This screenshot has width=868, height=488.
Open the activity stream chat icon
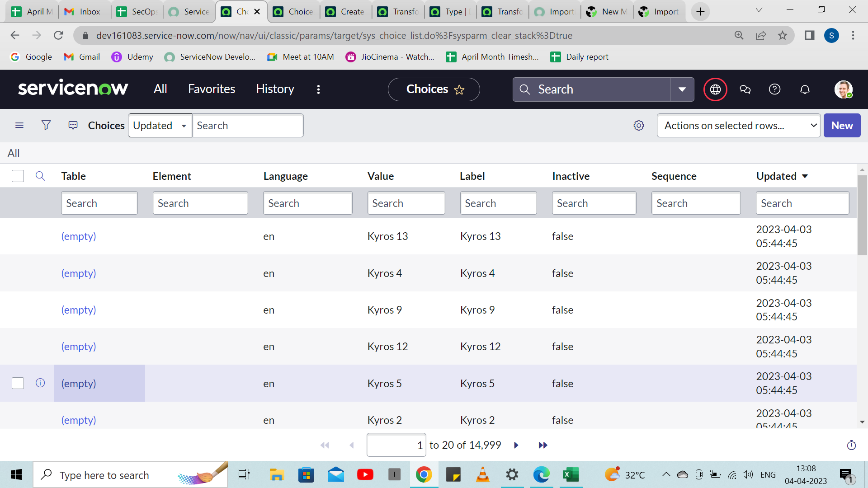[x=73, y=125]
